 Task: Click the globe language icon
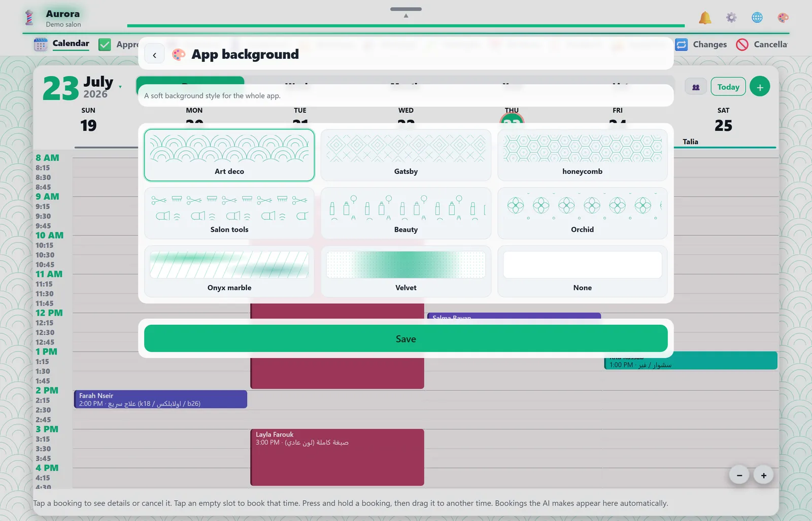(757, 18)
